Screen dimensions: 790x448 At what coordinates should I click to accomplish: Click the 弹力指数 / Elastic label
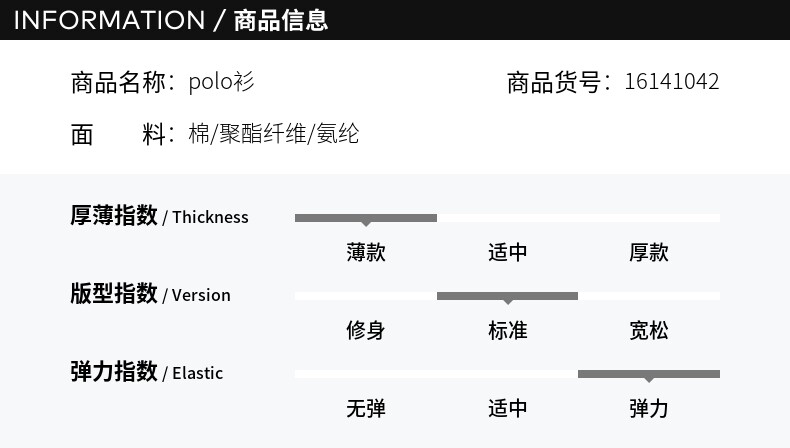tap(146, 372)
